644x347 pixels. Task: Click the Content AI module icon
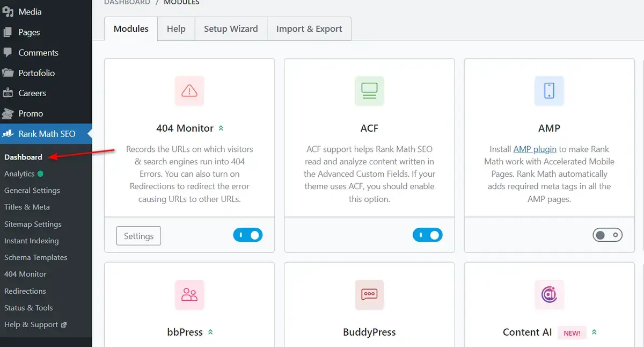[x=549, y=295]
